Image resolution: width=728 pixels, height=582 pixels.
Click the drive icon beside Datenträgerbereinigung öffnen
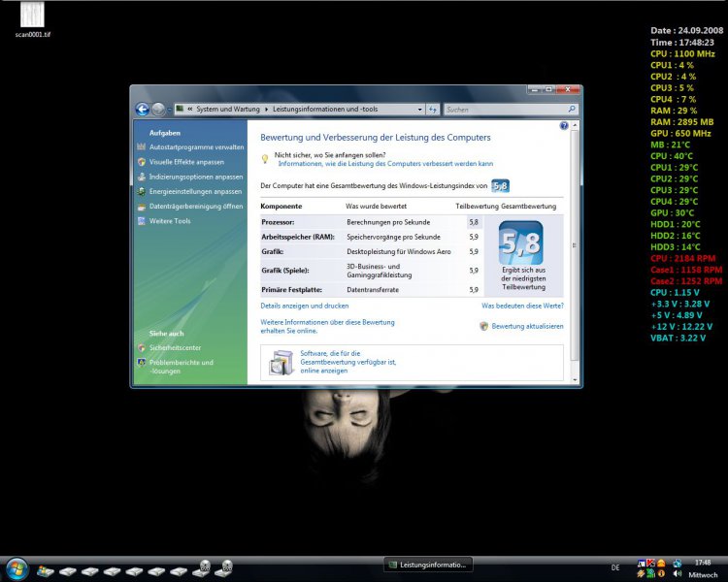pyautogui.click(x=142, y=206)
